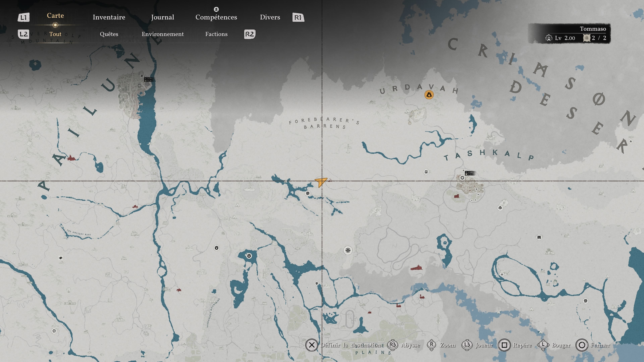Click the Tashkalp region label
The image size is (644, 362).
click(x=489, y=155)
